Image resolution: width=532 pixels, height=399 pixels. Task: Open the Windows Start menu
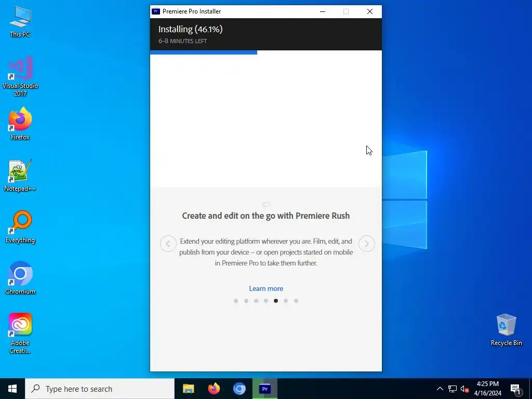(x=12, y=389)
